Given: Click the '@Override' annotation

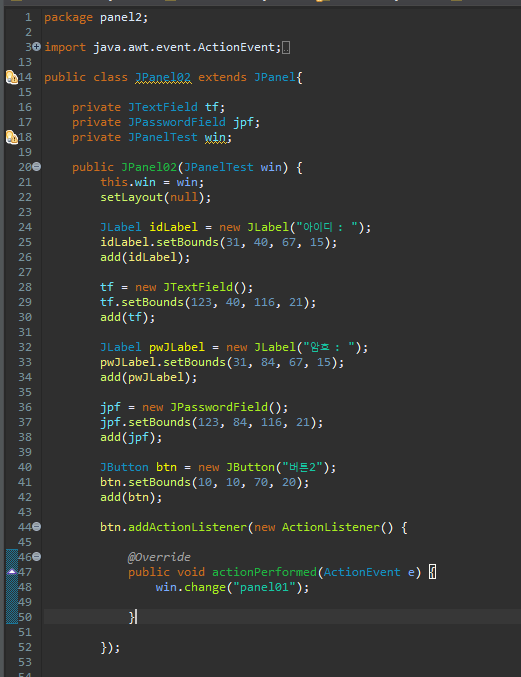Looking at the screenshot, I should tap(159, 557).
